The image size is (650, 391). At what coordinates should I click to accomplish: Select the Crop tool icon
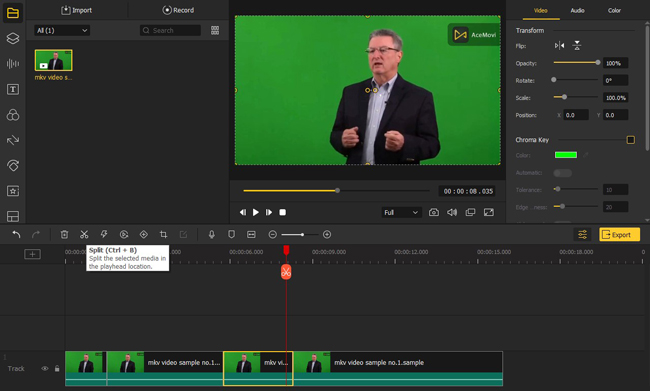(163, 234)
